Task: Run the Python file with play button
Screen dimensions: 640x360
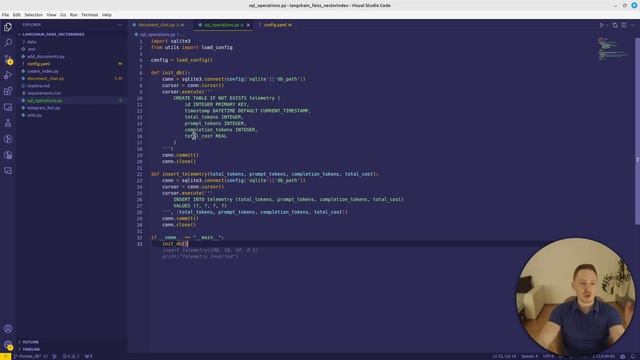Action: point(601,25)
